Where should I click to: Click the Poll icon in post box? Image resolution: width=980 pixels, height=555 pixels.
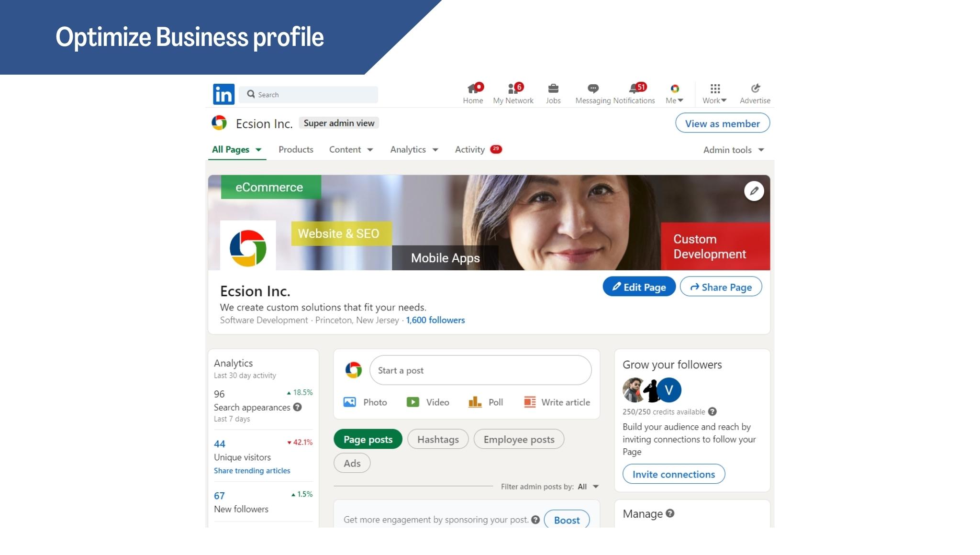pyautogui.click(x=475, y=402)
